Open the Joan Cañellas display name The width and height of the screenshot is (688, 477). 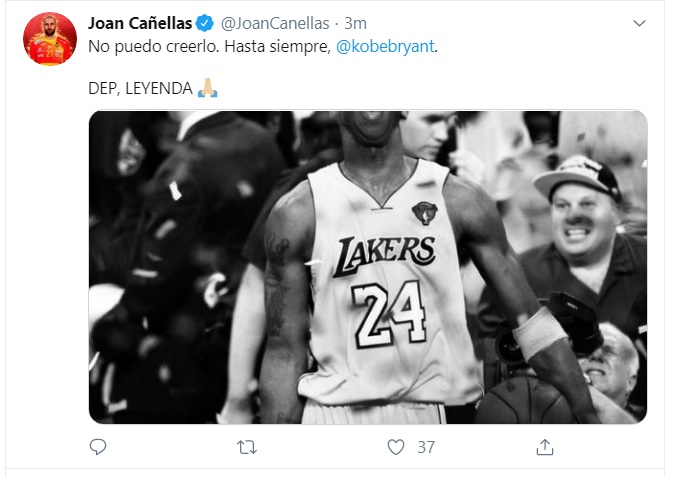[x=140, y=23]
